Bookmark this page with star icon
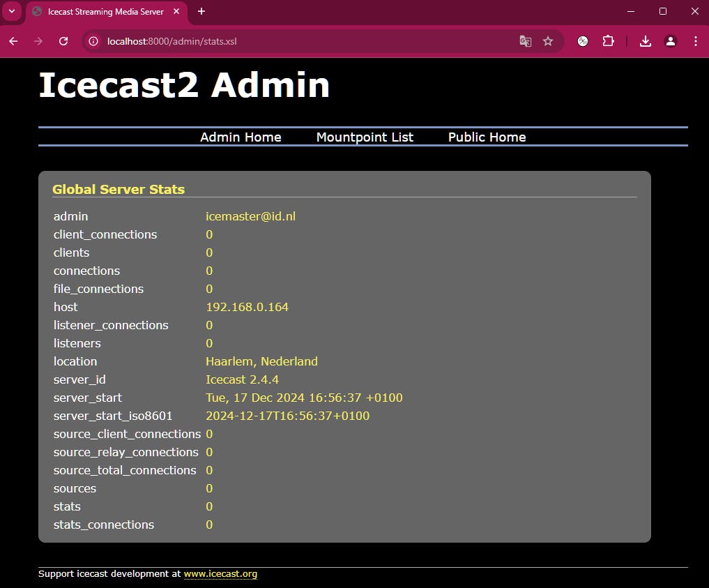Screen dimensions: 709x588 tap(548, 41)
